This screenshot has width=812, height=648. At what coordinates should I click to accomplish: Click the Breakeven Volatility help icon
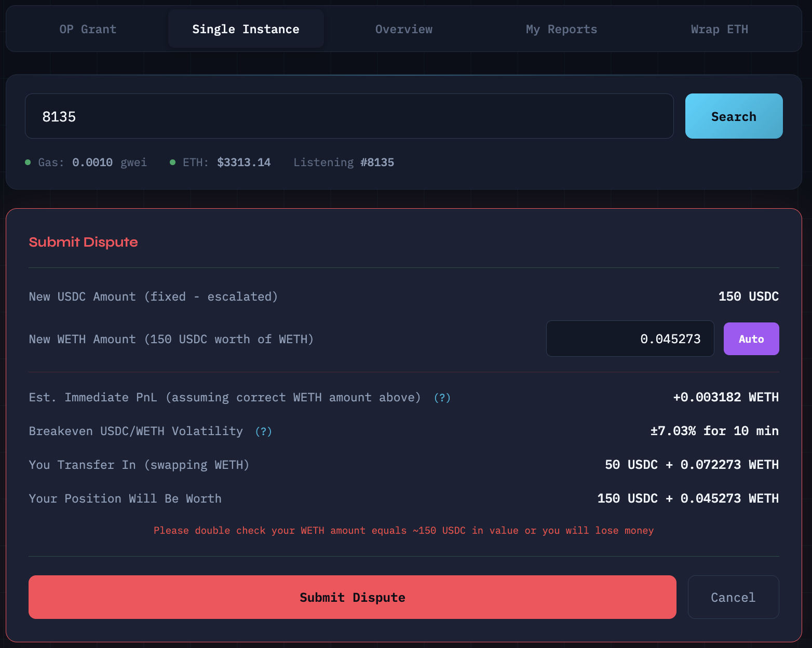coord(263,431)
